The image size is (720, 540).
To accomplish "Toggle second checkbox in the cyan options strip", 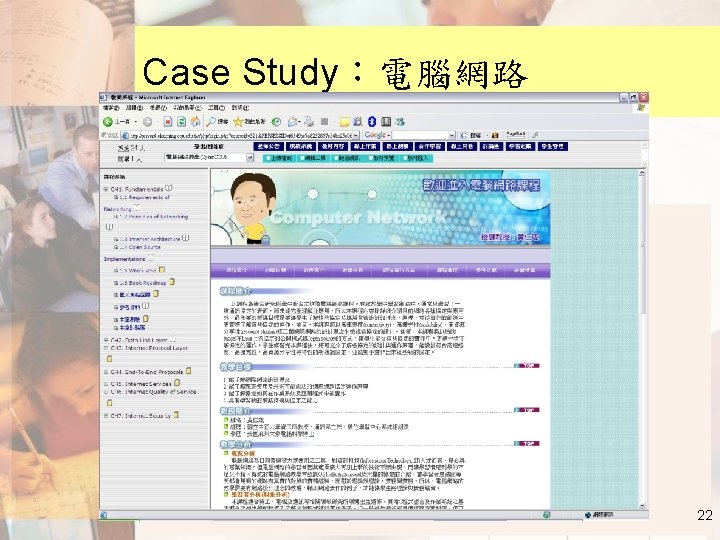I will 302,158.
